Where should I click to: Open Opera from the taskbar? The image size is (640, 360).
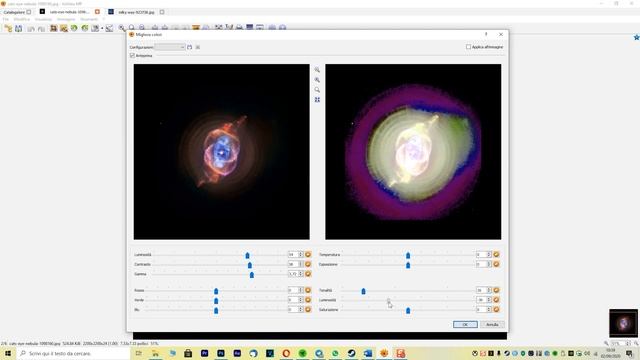coord(286,353)
